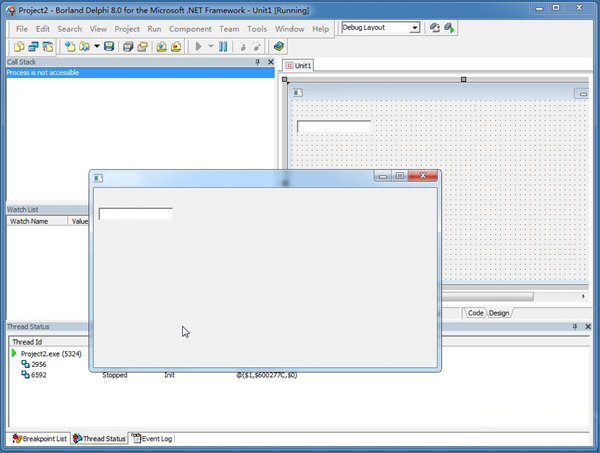600x453 pixels.
Task: Select the Thread Status bottom tab
Action: (99, 438)
